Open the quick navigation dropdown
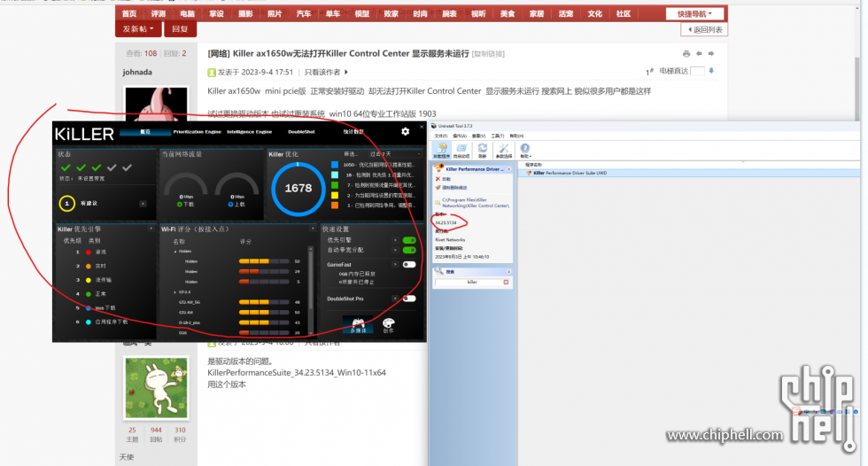Image resolution: width=868 pixels, height=466 pixels. click(x=696, y=14)
